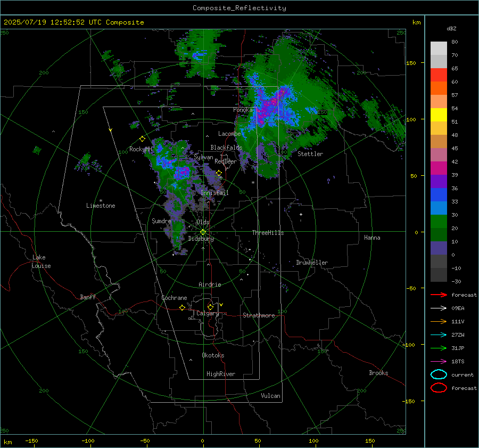Select the light gray 80 dBZ swatch

click(439, 48)
